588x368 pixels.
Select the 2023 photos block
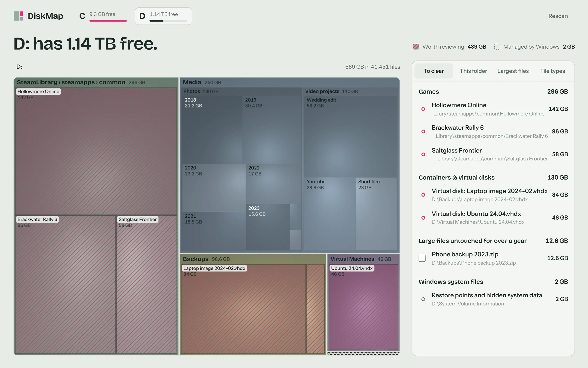(268, 227)
